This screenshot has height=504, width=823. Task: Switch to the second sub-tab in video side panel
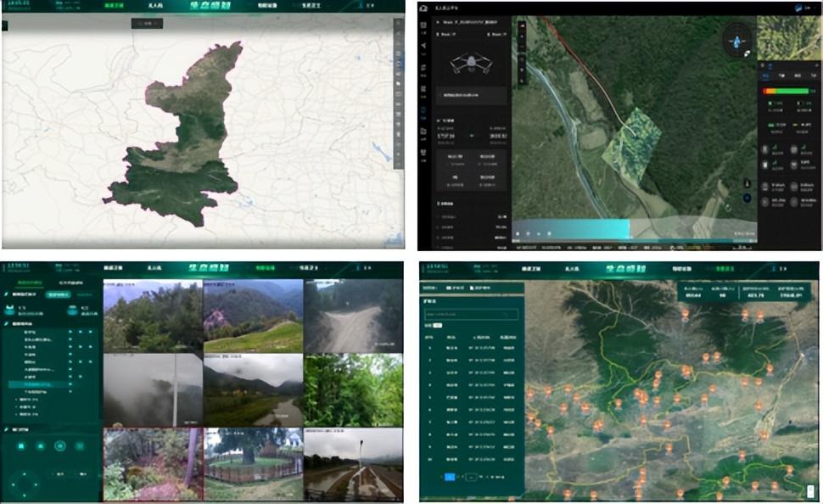71,283
